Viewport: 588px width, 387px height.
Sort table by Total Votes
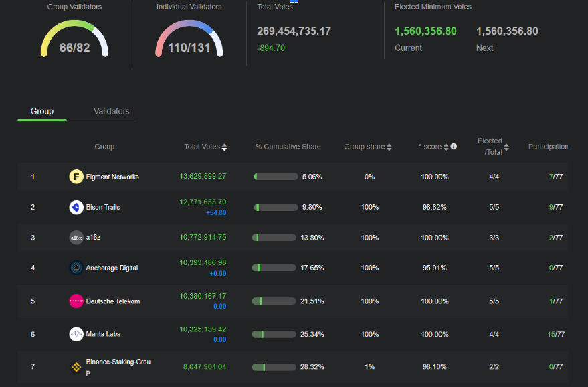(224, 147)
